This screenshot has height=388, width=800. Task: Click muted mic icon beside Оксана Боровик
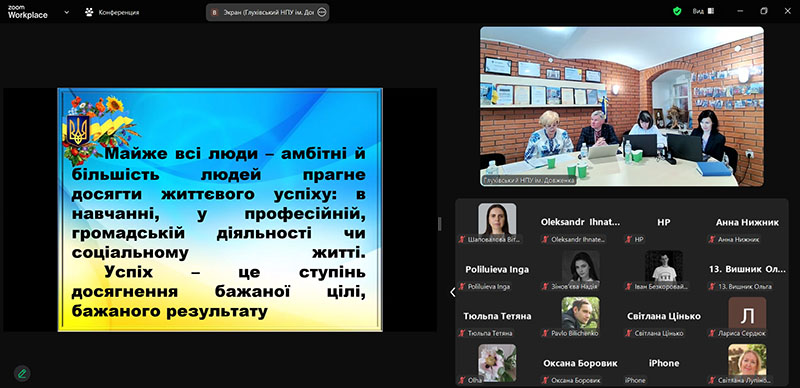(545, 380)
